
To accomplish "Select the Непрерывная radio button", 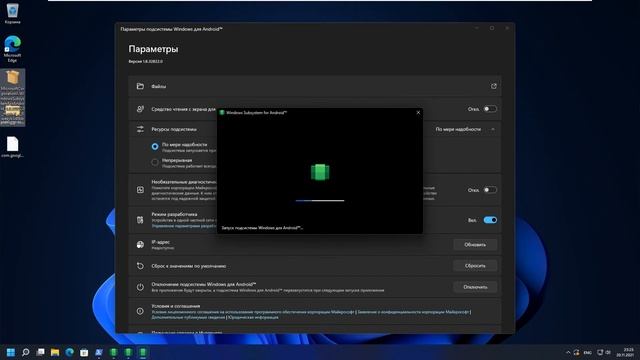I will (x=155, y=162).
